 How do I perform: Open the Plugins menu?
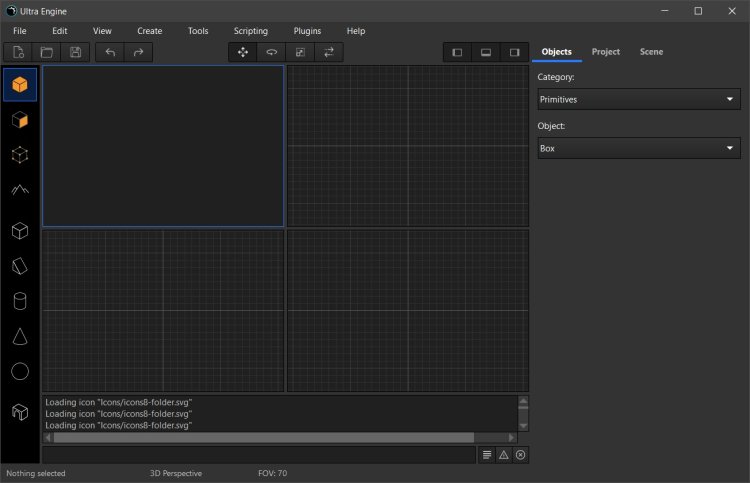point(307,31)
